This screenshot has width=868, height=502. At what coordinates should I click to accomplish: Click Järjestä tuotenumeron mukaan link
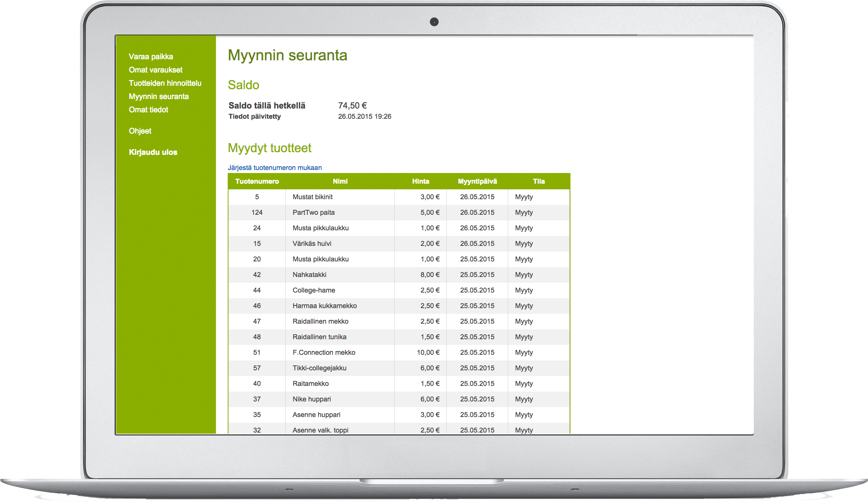coord(275,168)
